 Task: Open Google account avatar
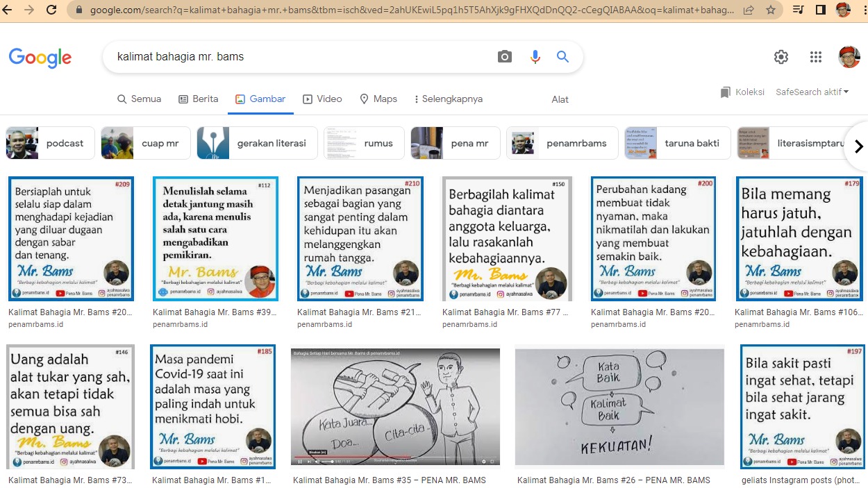click(x=849, y=57)
